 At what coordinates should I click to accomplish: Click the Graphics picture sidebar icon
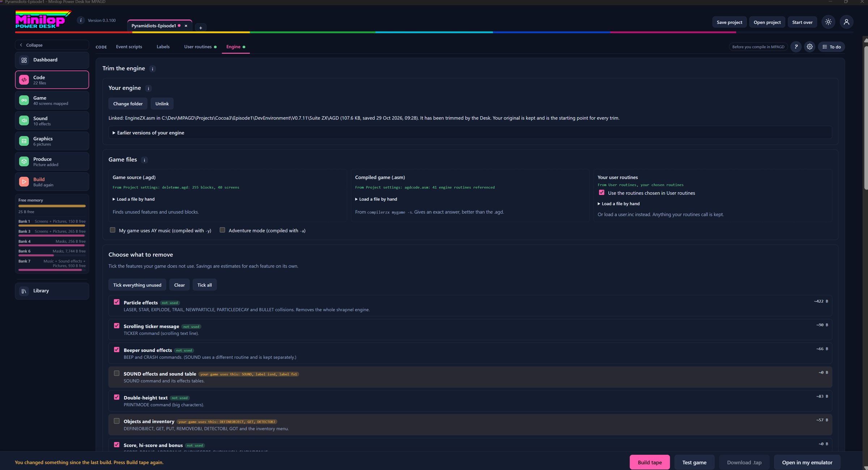click(24, 141)
